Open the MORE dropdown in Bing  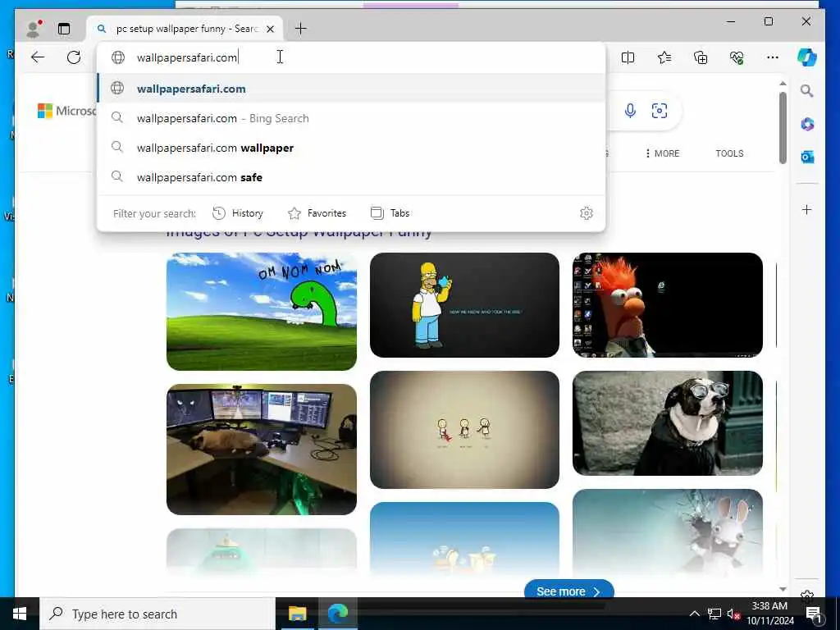point(663,153)
